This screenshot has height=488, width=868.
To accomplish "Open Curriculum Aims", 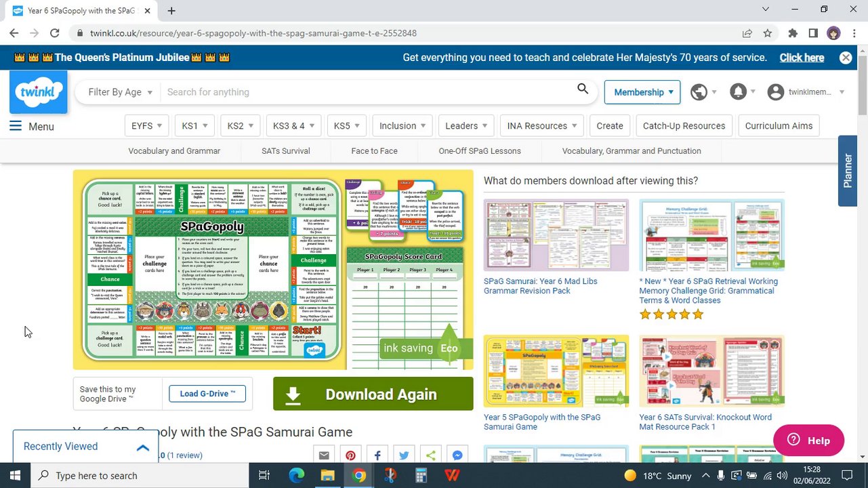I will (x=779, y=125).
